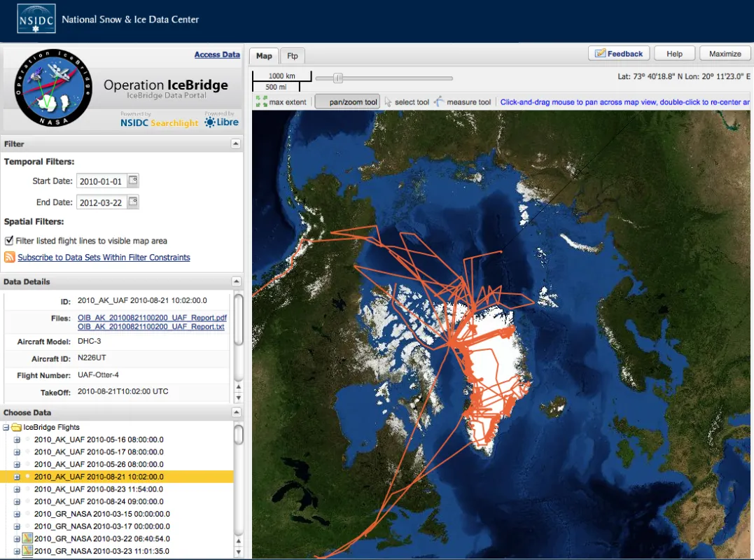Click the map zoom slider handle
This screenshot has height=560, width=754.
(x=338, y=78)
